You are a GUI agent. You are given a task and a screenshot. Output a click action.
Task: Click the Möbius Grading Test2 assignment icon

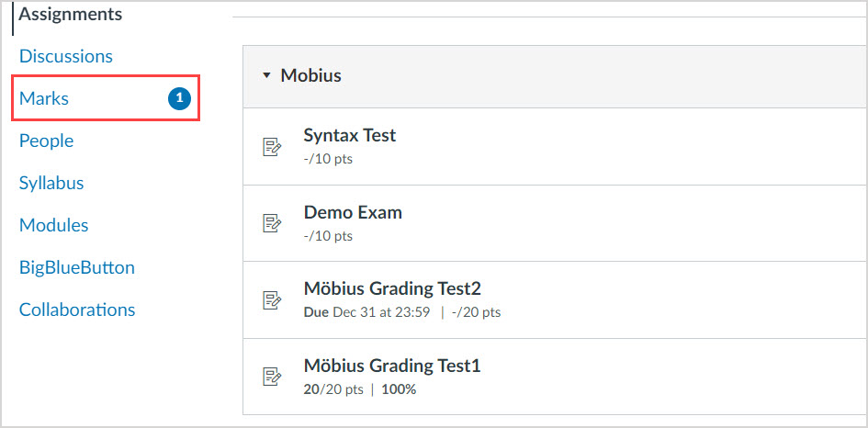pos(272,299)
